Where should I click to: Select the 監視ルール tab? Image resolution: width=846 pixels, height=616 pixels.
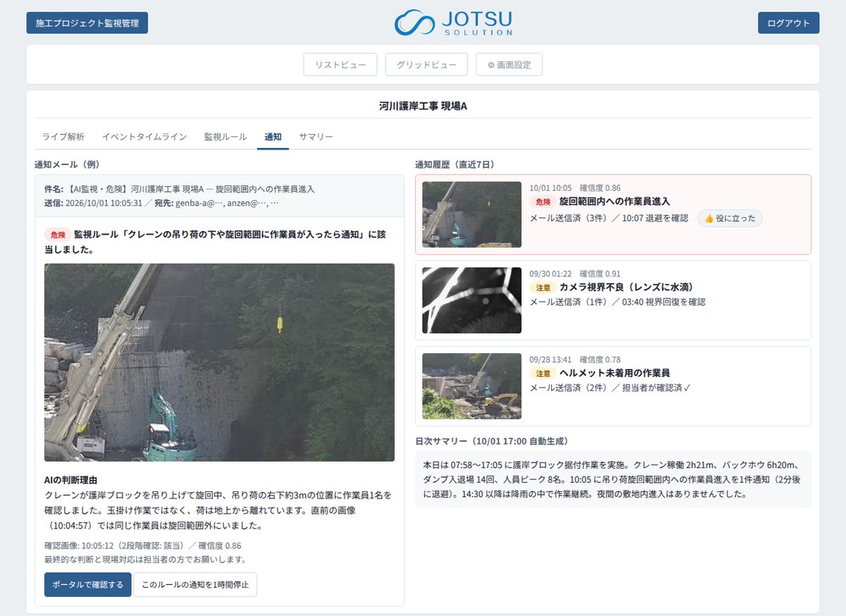click(x=226, y=137)
